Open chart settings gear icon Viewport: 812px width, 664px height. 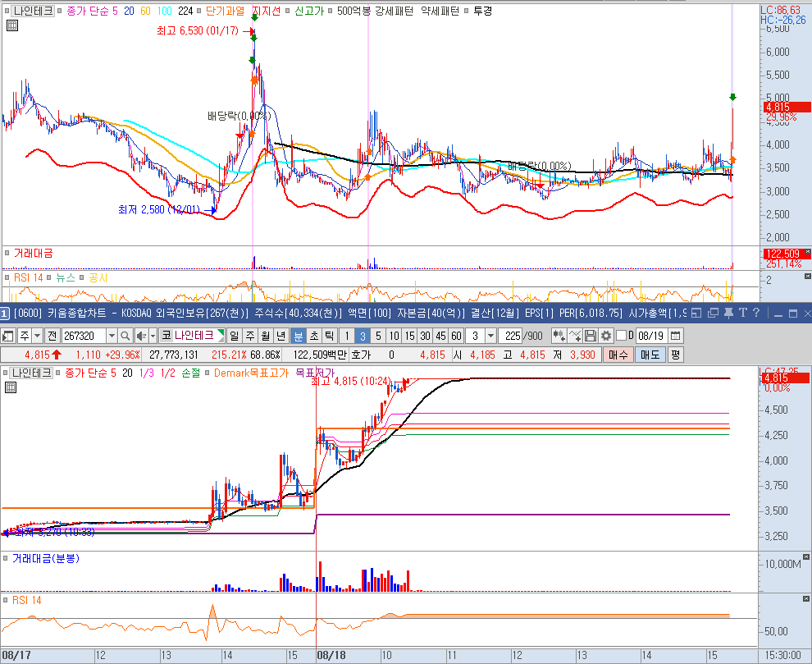pyautogui.click(x=606, y=336)
